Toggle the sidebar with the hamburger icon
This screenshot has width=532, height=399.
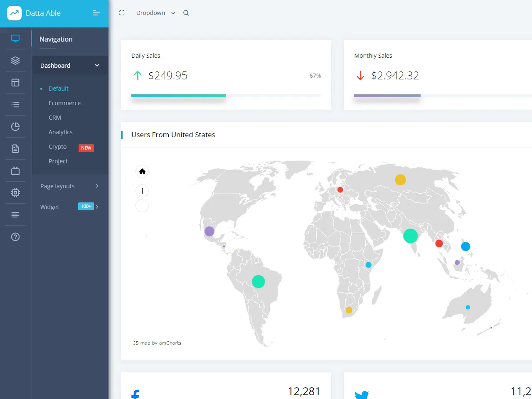(96, 13)
